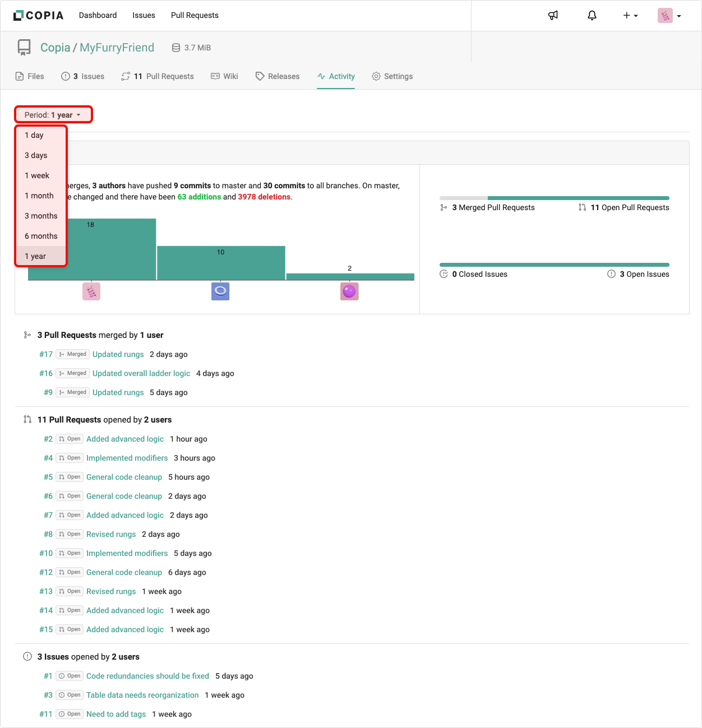Open the Files tab
The height and width of the screenshot is (728, 702).
tap(30, 76)
